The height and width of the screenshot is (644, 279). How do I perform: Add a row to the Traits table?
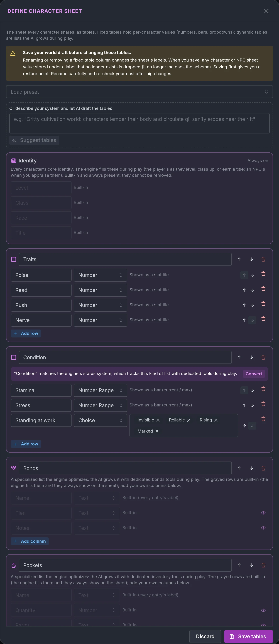tap(26, 333)
